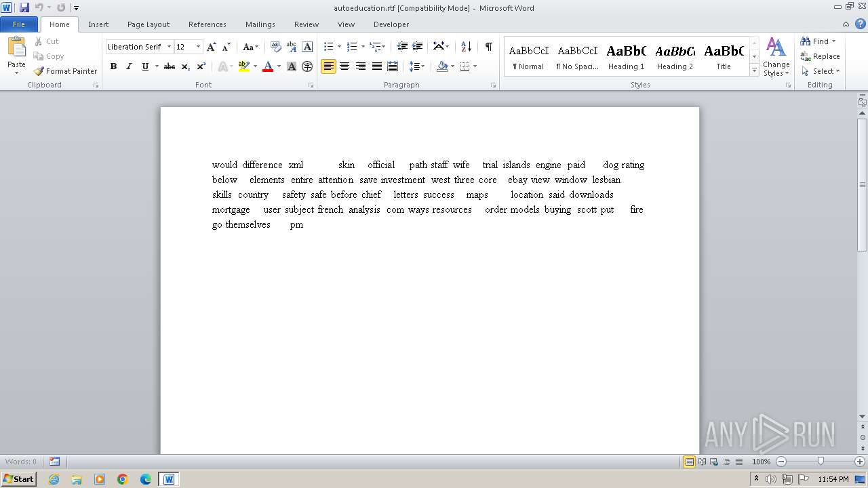868x488 pixels.
Task: Start a numbered list
Action: click(x=351, y=47)
